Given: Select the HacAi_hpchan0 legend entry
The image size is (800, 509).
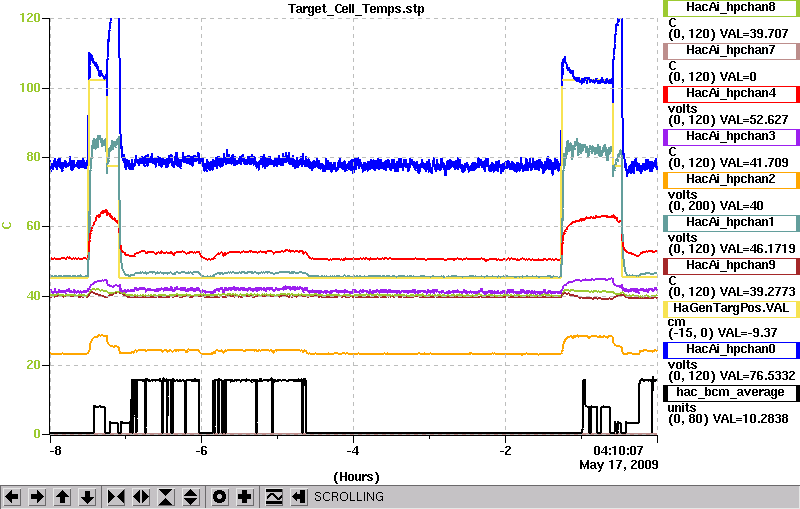Looking at the screenshot, I should click(731, 349).
